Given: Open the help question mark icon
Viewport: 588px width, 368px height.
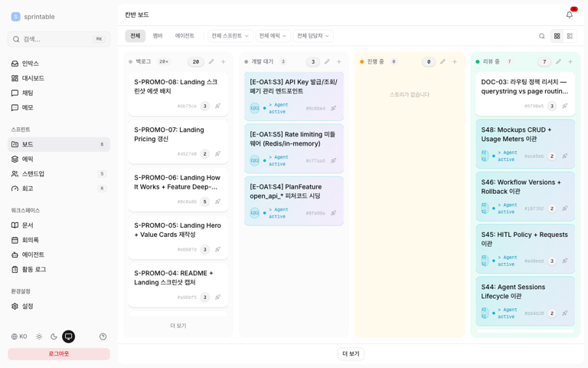Looking at the screenshot, I should (103, 337).
